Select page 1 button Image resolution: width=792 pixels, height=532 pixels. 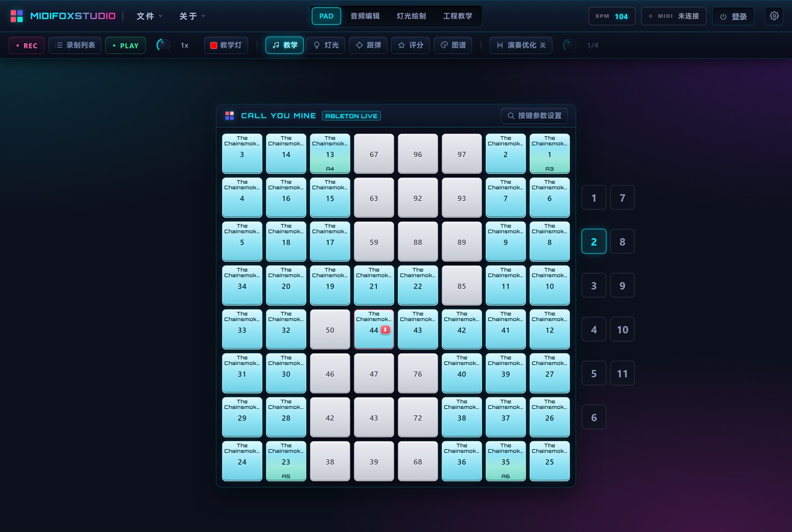(x=594, y=198)
